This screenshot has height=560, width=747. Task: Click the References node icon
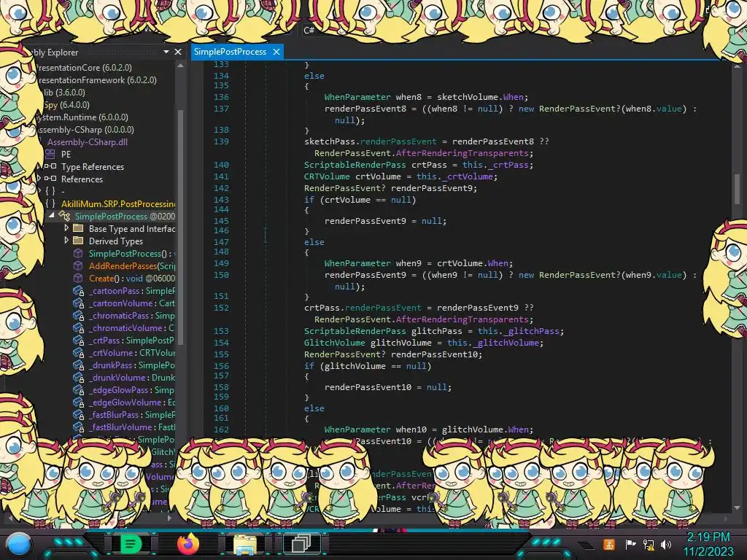(x=50, y=179)
